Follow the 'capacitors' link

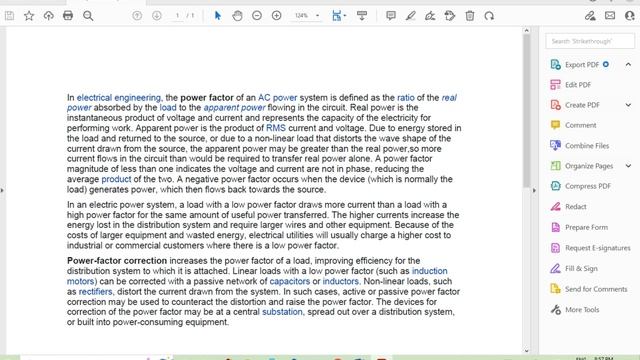(290, 281)
